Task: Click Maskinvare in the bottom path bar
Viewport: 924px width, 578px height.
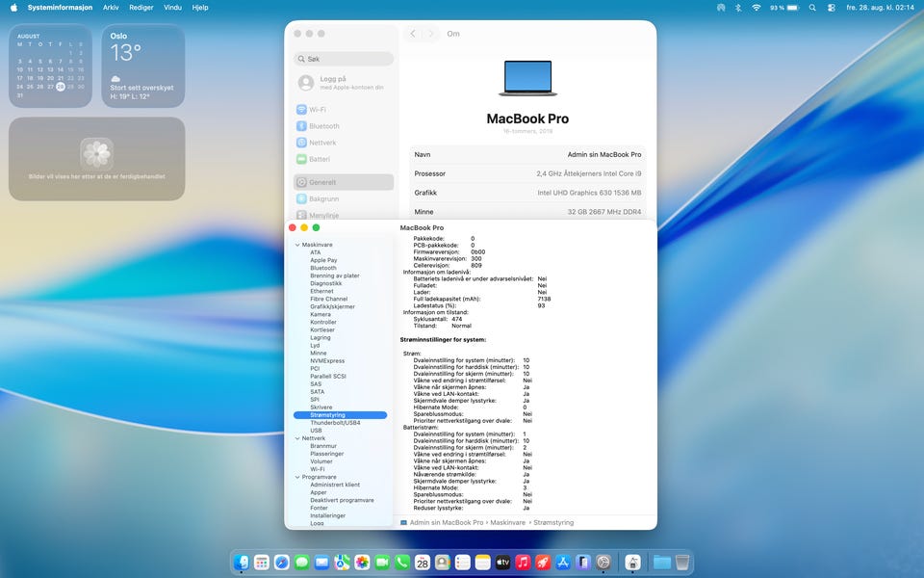Action: (507, 522)
